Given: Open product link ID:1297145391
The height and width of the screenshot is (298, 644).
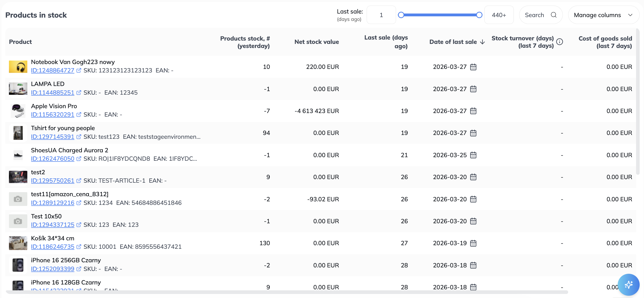Looking at the screenshot, I should coord(53,137).
